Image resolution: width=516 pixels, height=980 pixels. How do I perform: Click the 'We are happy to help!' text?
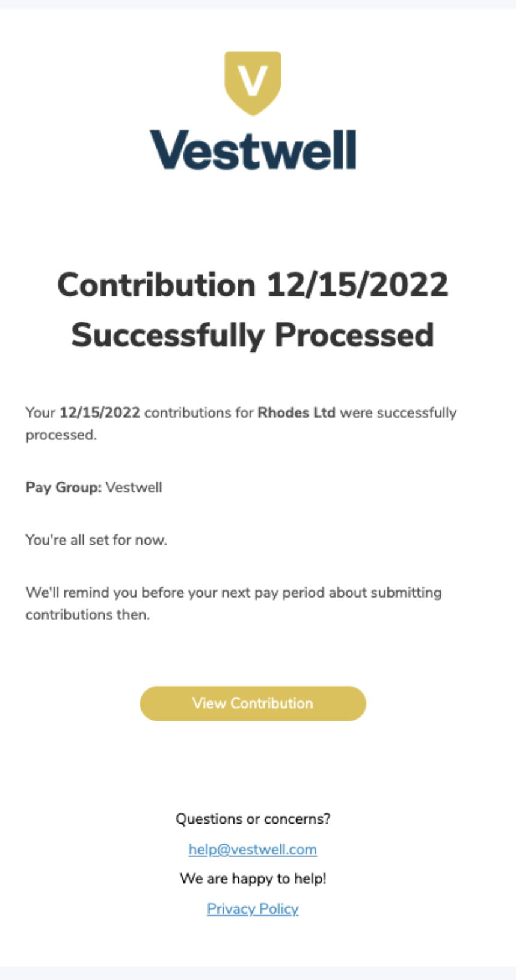click(253, 879)
